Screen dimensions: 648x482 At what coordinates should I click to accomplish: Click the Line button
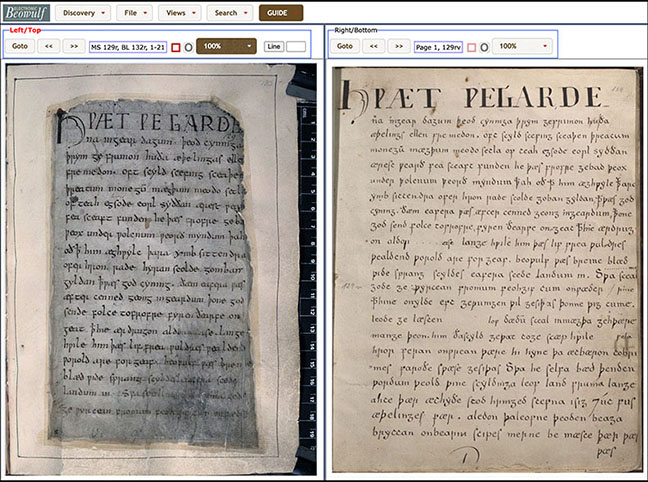pyautogui.click(x=274, y=47)
